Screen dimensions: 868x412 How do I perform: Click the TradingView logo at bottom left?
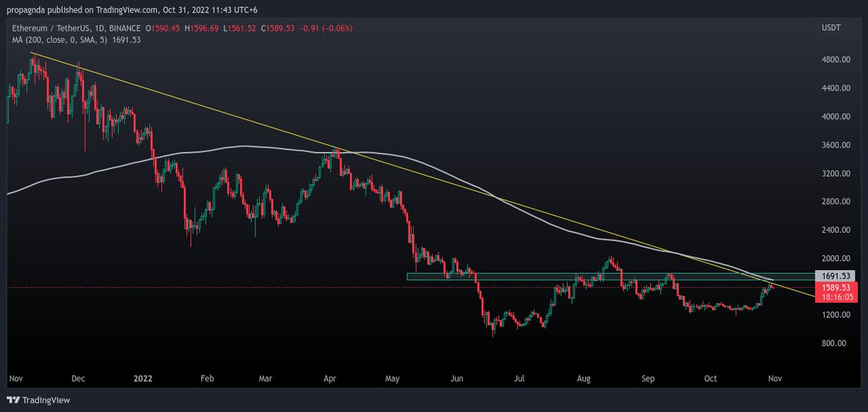coord(39,400)
